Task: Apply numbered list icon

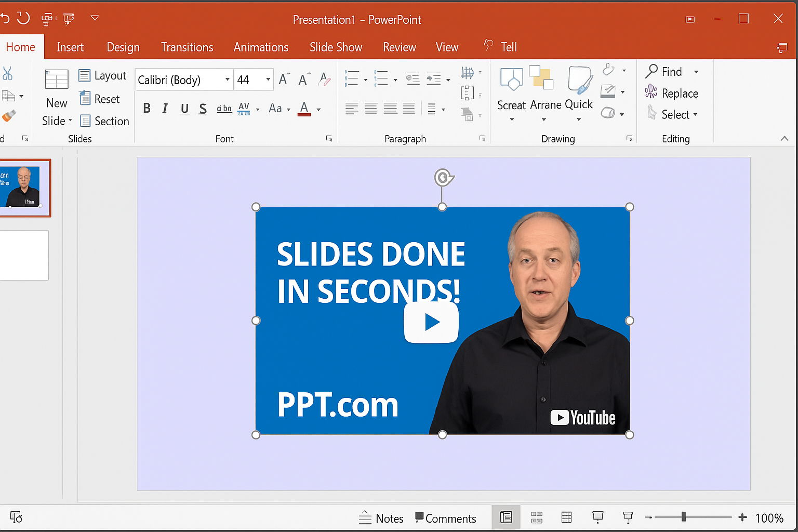Action: 381,78
